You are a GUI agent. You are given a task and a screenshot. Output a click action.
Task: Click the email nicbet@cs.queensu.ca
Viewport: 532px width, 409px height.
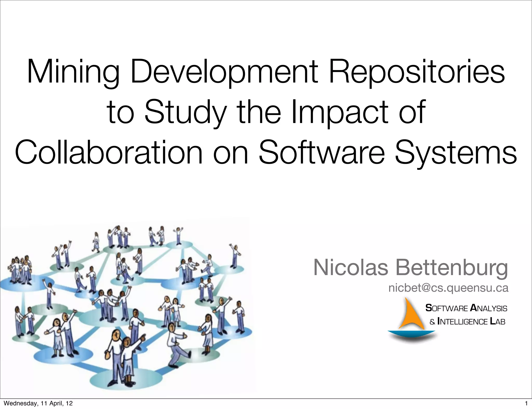(x=448, y=288)
